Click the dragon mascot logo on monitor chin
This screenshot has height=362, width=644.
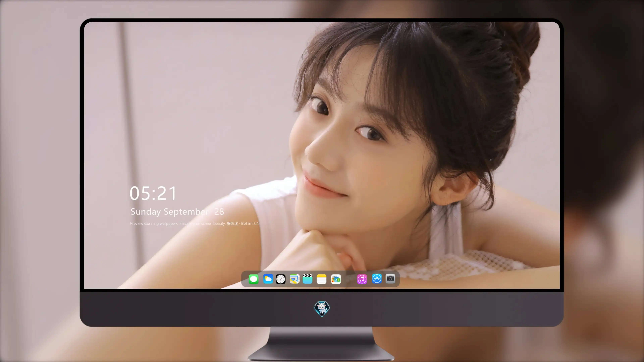click(x=322, y=309)
